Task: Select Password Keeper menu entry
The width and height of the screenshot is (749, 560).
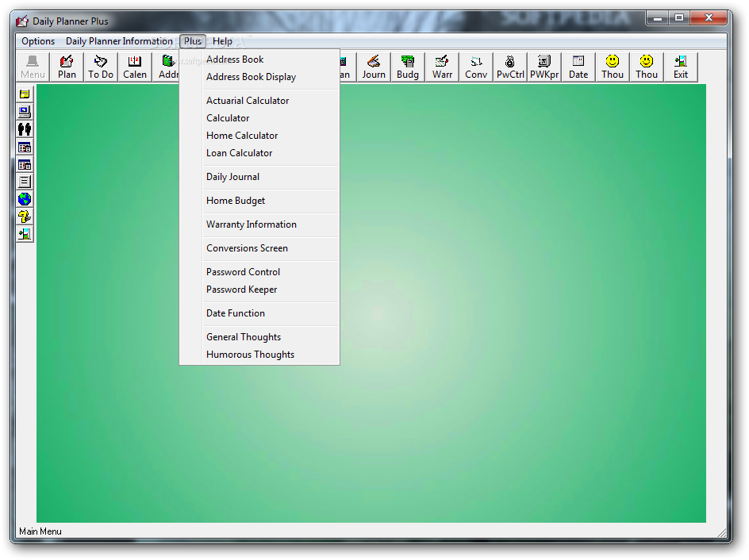Action: pos(259,290)
